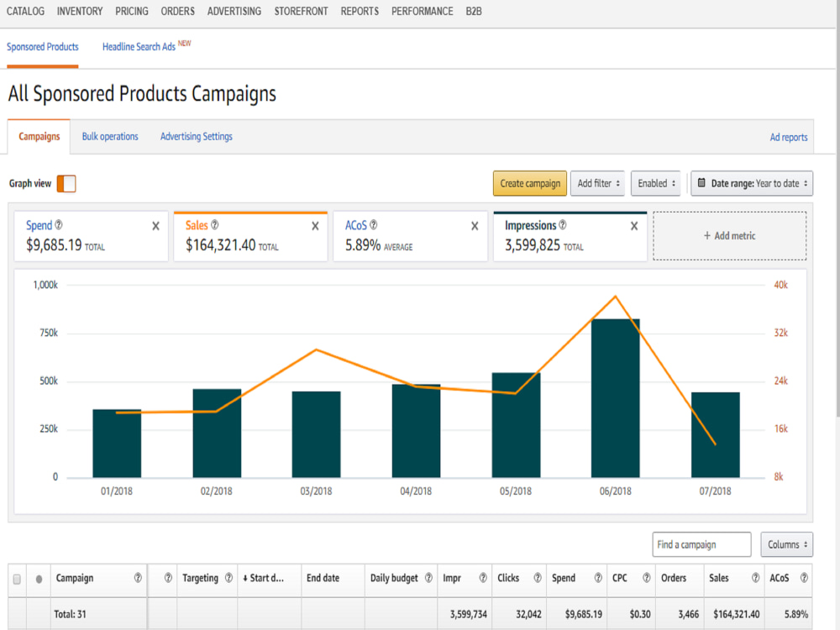Select the Campaigns tab
Screen dimensions: 840x630
tap(39, 136)
